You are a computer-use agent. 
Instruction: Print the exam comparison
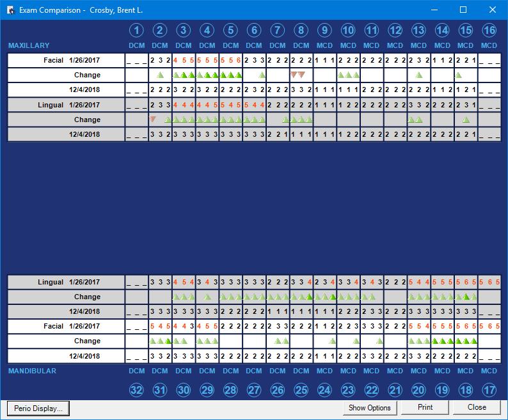[425, 408]
